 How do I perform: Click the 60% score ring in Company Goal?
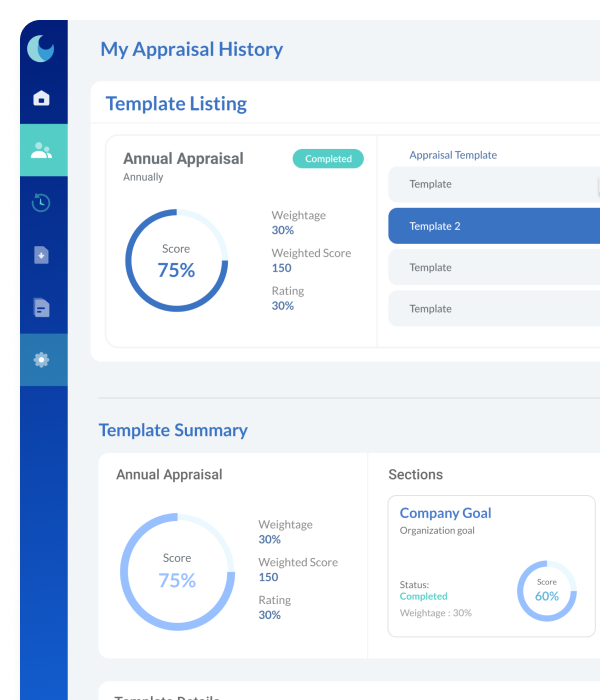click(546, 590)
